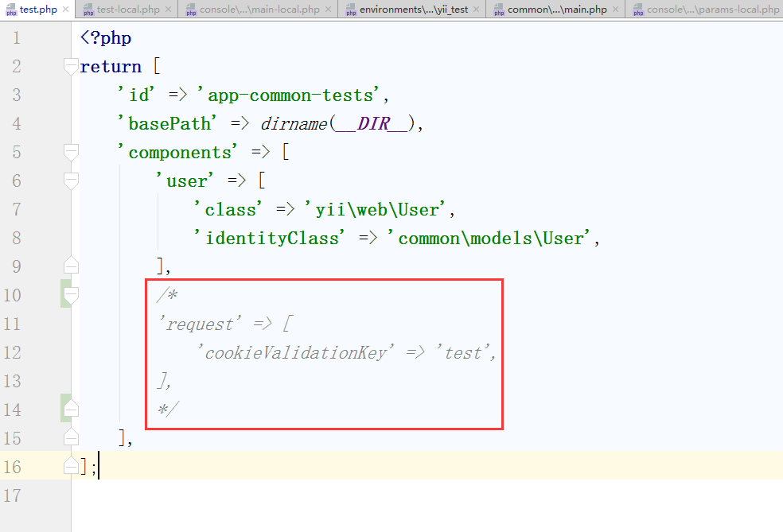Place cursor on 'identityClass' key text
Screen dimensions: 783x532
point(272,239)
